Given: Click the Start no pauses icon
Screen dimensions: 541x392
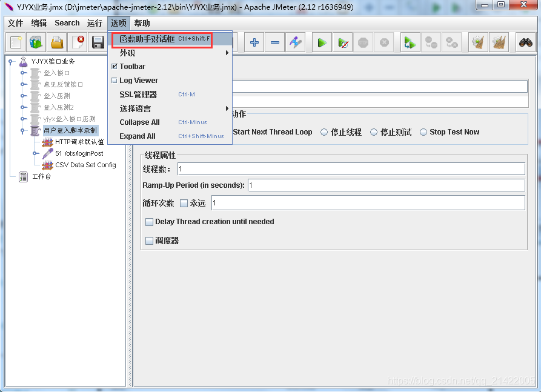Looking at the screenshot, I should point(343,42).
